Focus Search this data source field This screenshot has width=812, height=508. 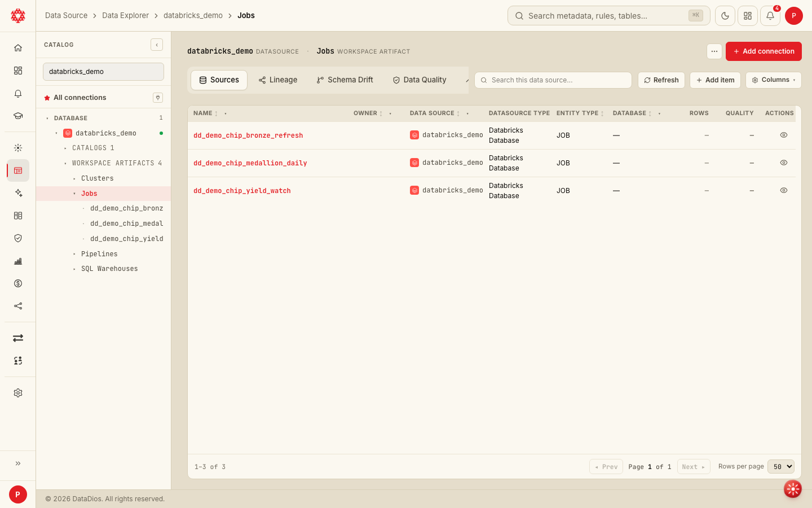pyautogui.click(x=553, y=80)
